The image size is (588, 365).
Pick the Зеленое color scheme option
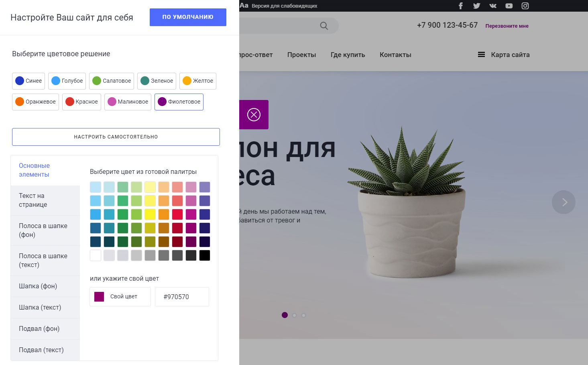tap(157, 81)
